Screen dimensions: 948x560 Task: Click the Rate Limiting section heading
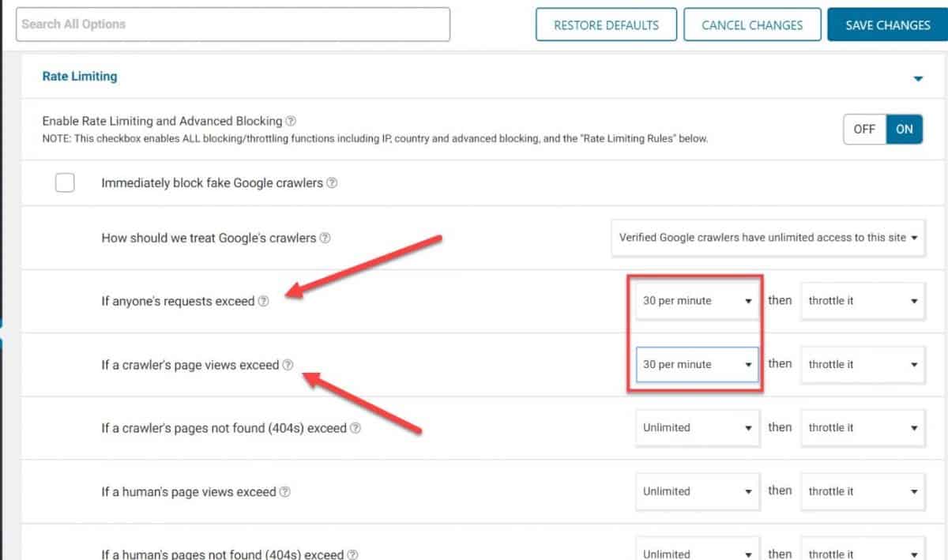pos(79,77)
